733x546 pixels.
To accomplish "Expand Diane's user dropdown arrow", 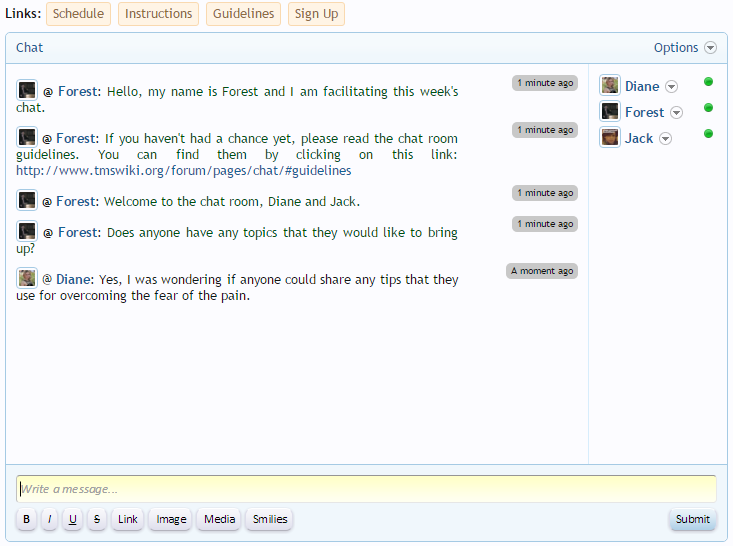I will [671, 86].
